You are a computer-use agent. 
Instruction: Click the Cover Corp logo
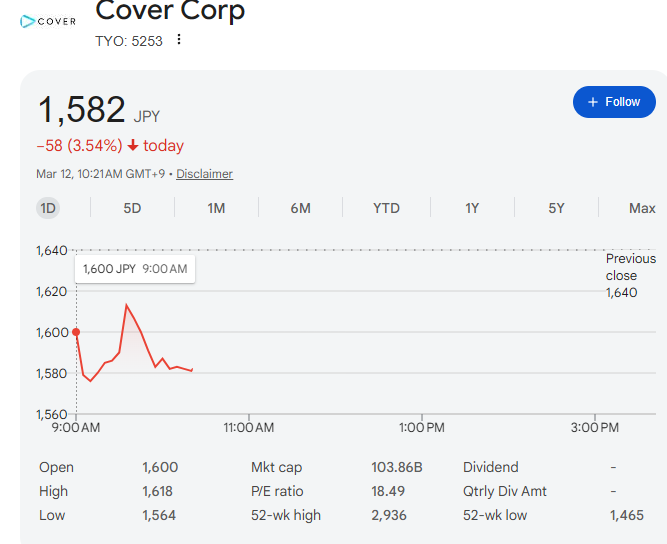pos(48,21)
